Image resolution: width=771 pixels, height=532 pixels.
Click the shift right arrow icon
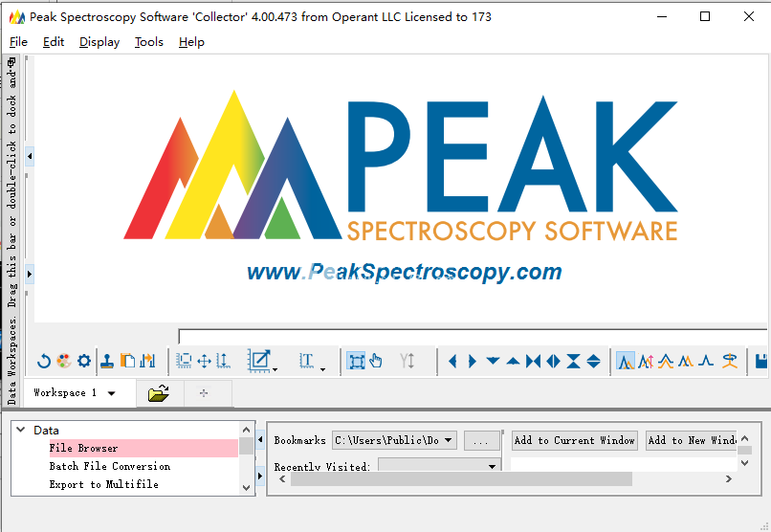pos(473,362)
